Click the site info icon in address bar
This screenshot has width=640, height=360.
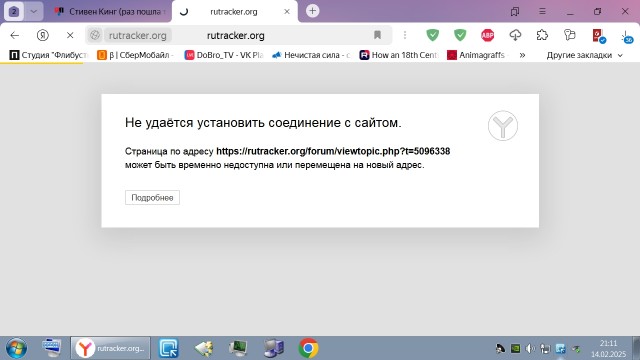[95, 36]
